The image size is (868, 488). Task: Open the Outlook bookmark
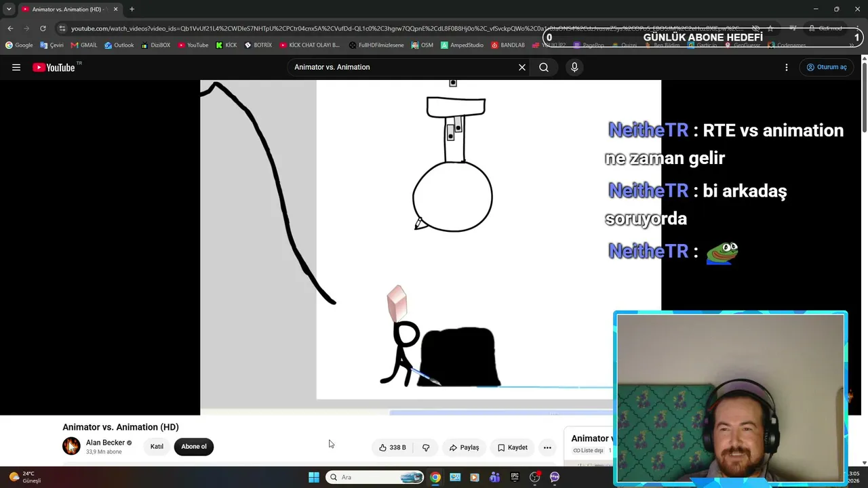click(x=119, y=45)
